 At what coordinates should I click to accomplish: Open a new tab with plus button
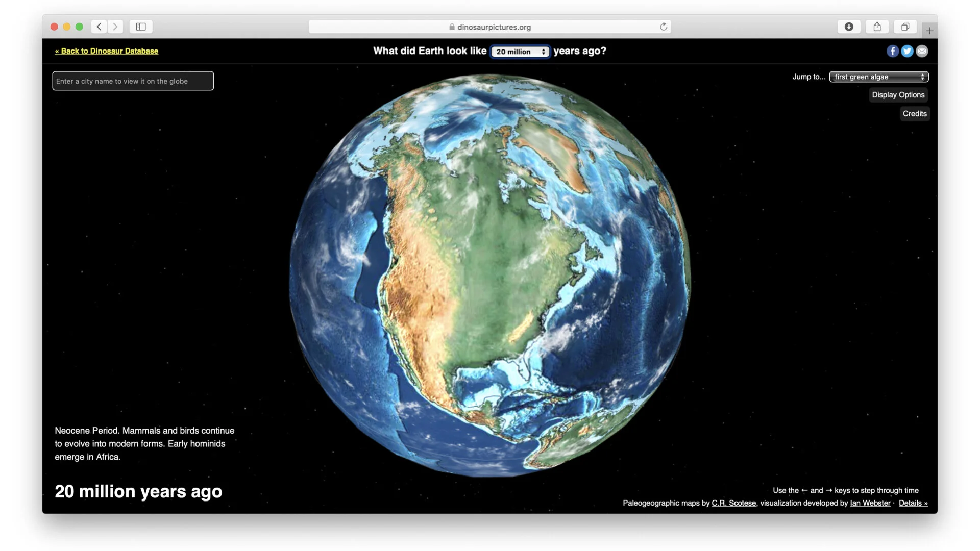[x=929, y=31]
